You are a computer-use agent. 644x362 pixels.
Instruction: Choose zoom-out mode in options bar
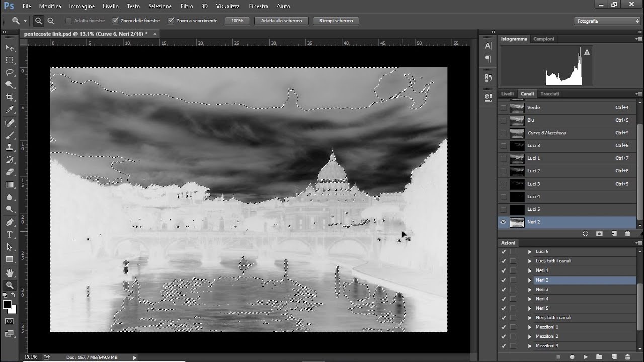click(x=51, y=21)
